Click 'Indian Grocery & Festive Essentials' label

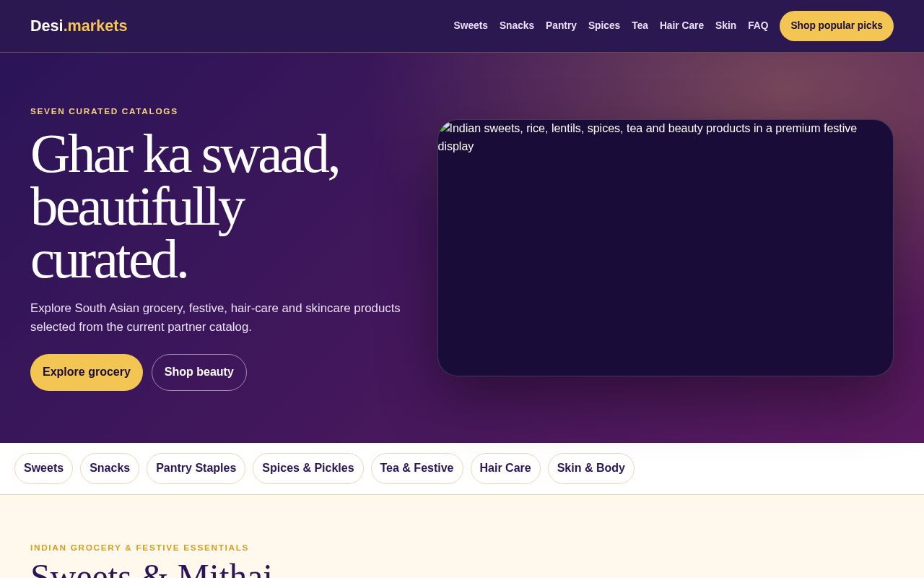click(139, 548)
